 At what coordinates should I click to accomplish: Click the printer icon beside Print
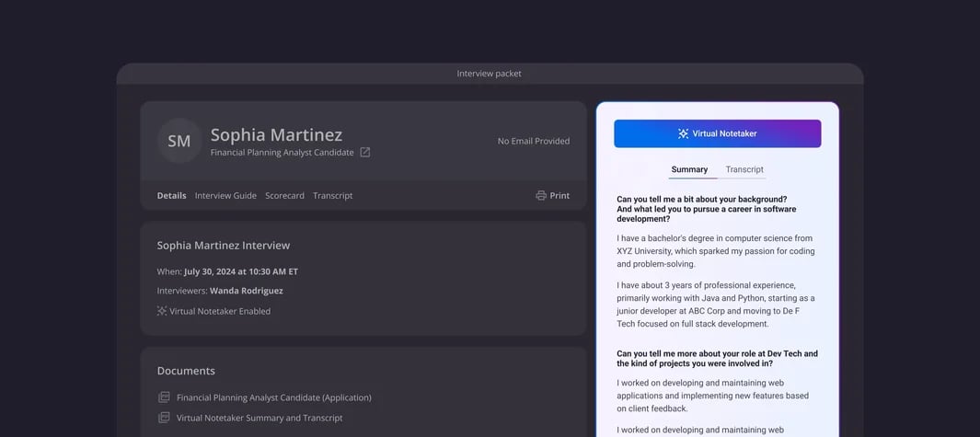(541, 196)
